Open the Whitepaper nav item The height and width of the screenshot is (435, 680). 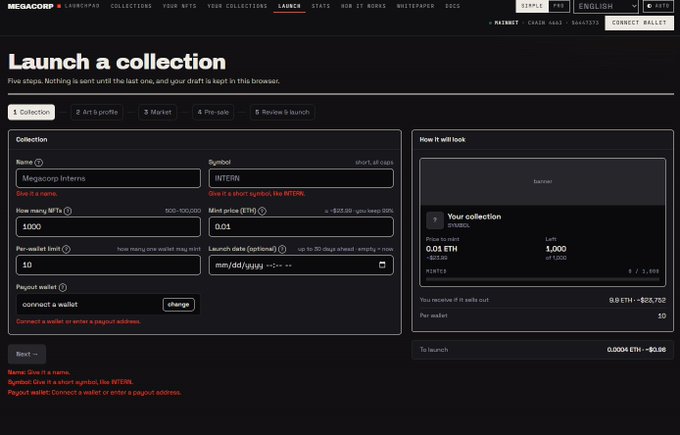tap(415, 6)
